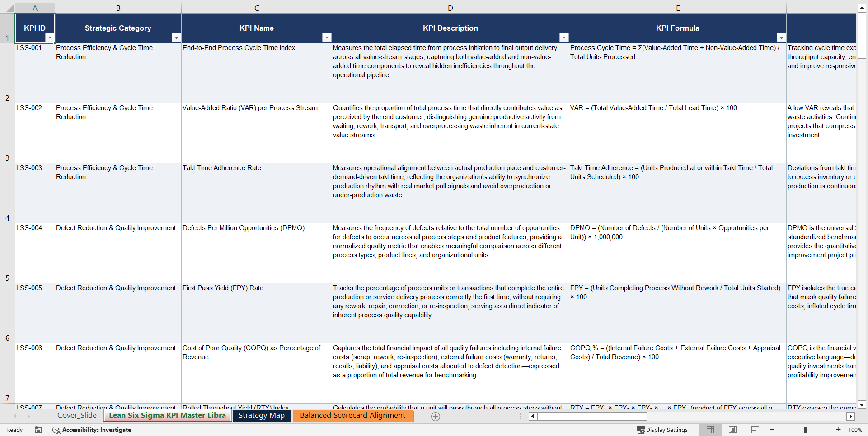Switch to the Strategy Map sheet tab
The width and height of the screenshot is (868, 436).
pos(262,416)
